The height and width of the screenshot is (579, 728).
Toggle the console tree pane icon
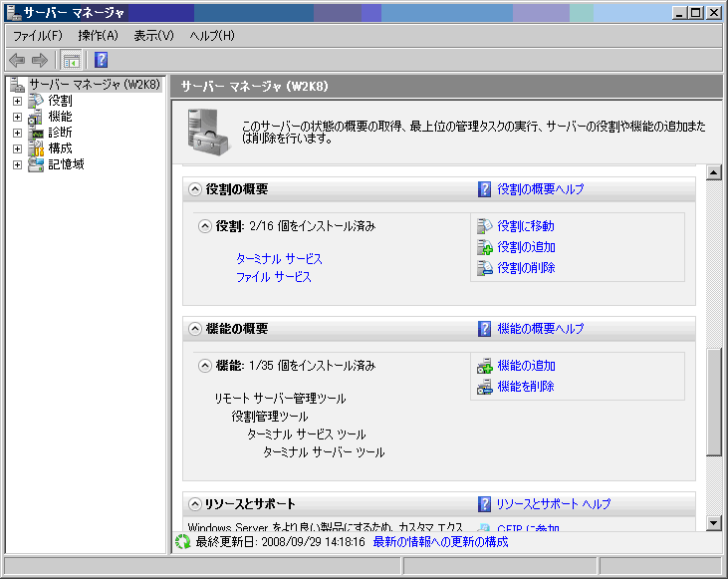point(72,60)
